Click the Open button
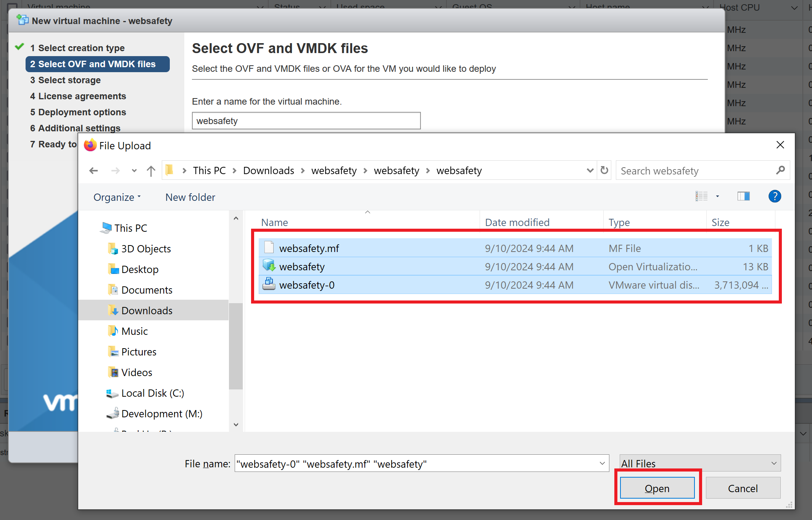This screenshot has height=520, width=812. tap(657, 488)
